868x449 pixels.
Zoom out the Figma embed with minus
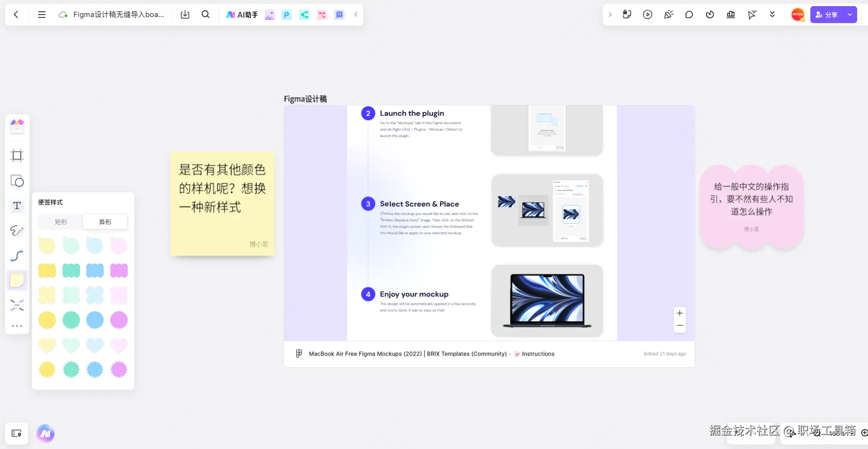[x=679, y=326]
